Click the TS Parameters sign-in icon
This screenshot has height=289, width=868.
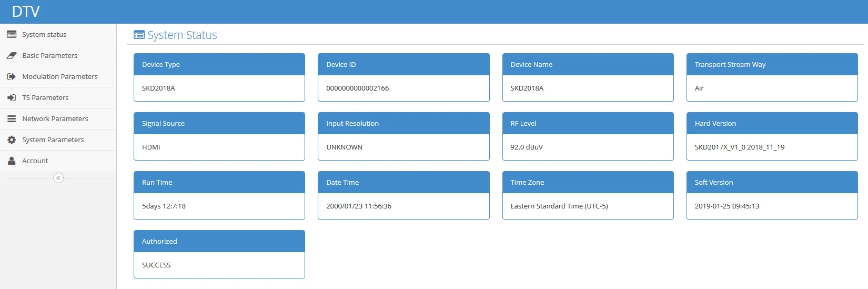coord(12,98)
